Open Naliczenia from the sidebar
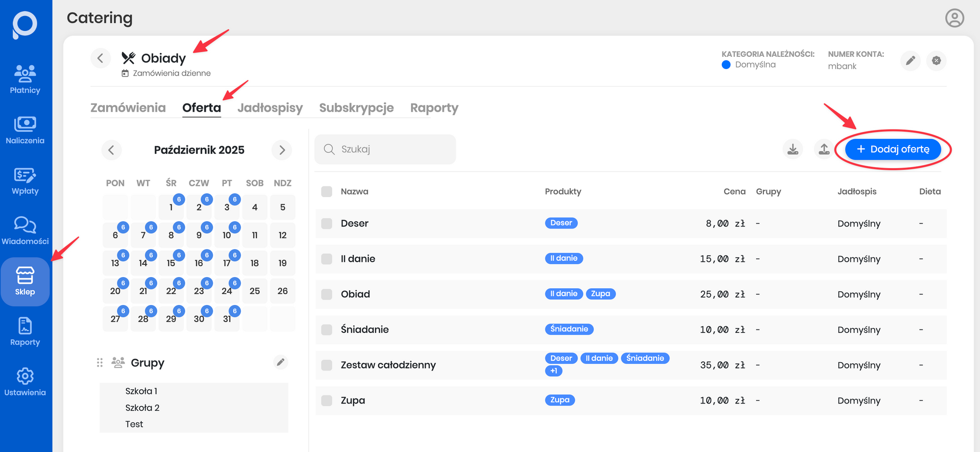 (x=25, y=130)
